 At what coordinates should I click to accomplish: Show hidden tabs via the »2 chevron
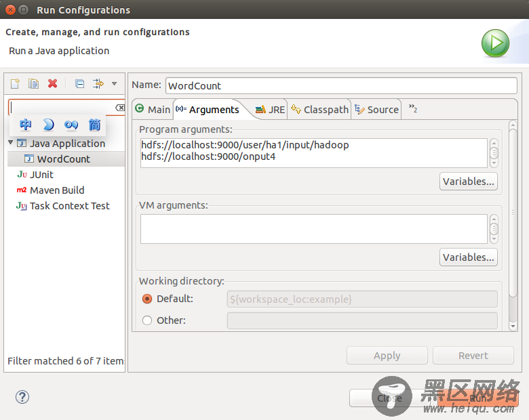click(x=413, y=108)
